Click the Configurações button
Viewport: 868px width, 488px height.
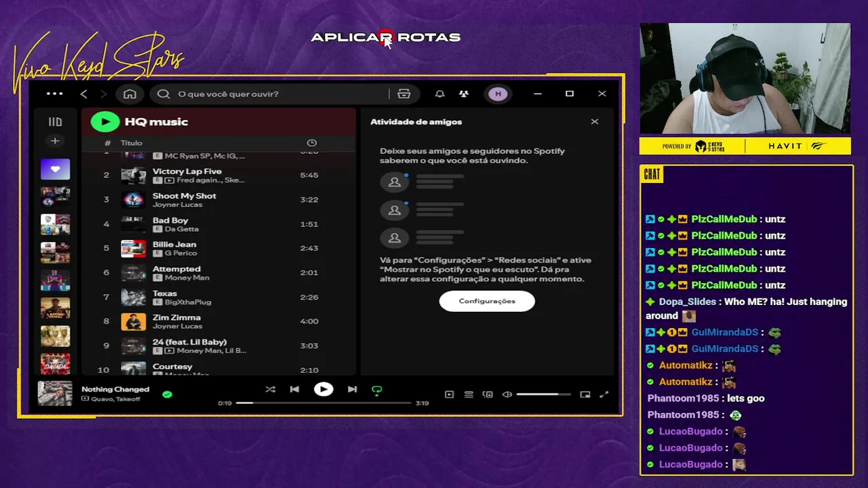[x=487, y=301]
